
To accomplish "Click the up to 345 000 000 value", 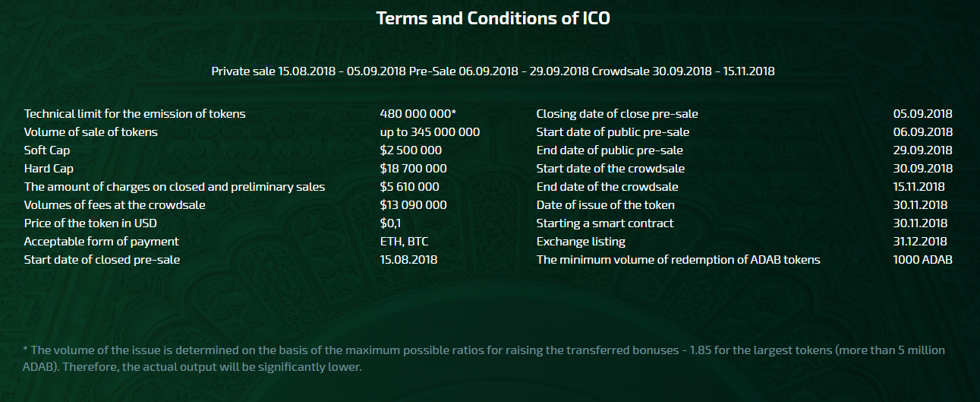I will 430,132.
